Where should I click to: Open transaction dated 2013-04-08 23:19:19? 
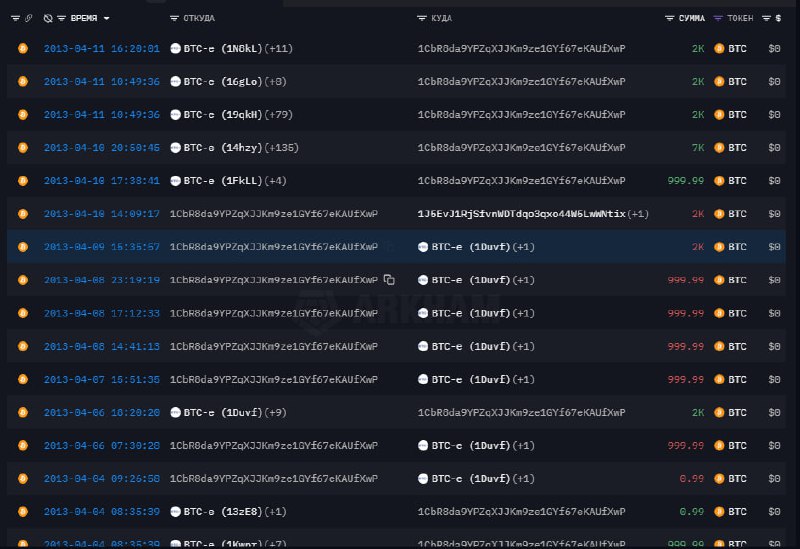102,280
